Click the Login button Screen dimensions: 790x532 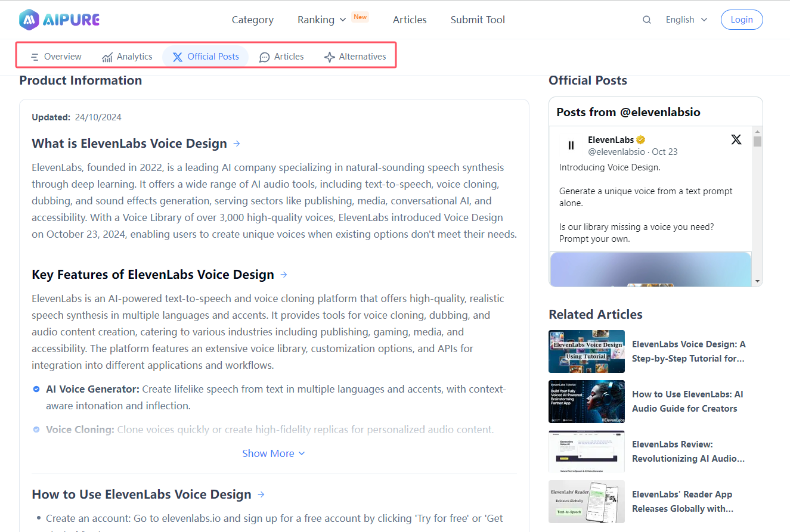pyautogui.click(x=742, y=20)
